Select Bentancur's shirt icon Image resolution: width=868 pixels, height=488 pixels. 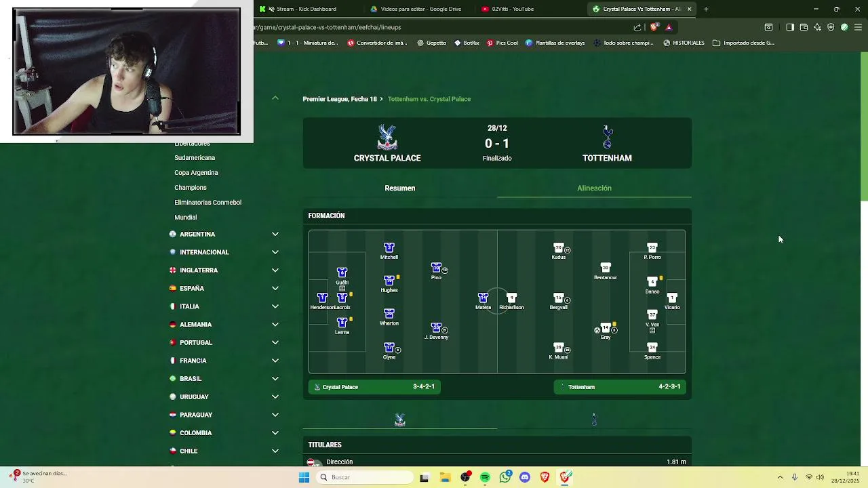(606, 268)
